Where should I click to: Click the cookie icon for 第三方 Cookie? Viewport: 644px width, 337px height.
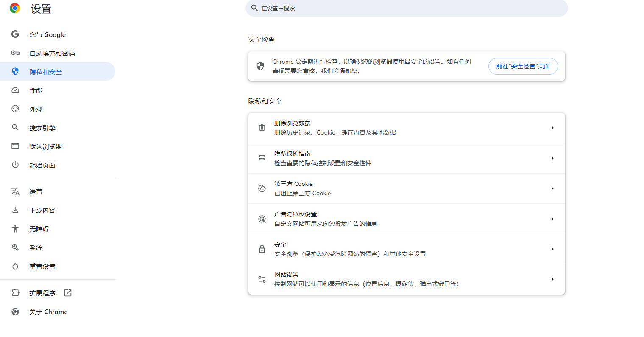click(262, 188)
